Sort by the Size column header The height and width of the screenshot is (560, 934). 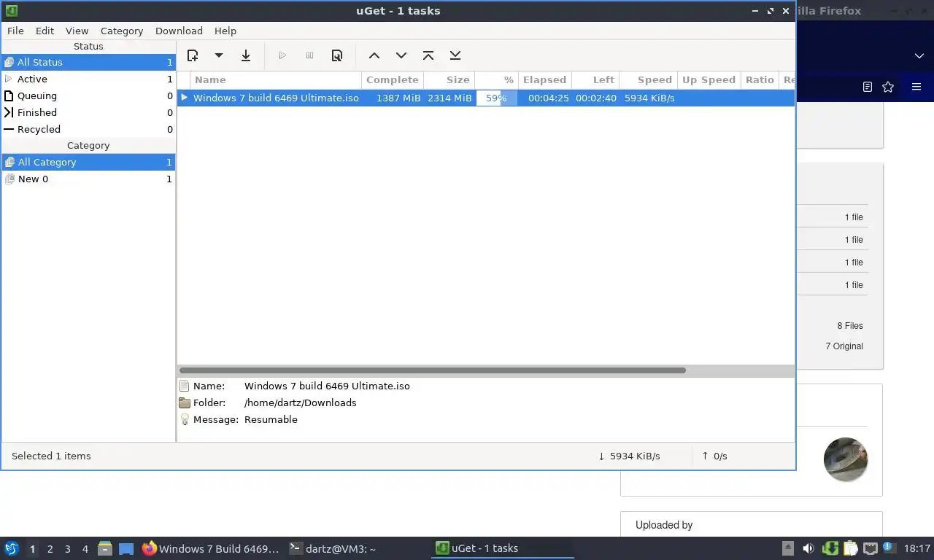click(449, 79)
